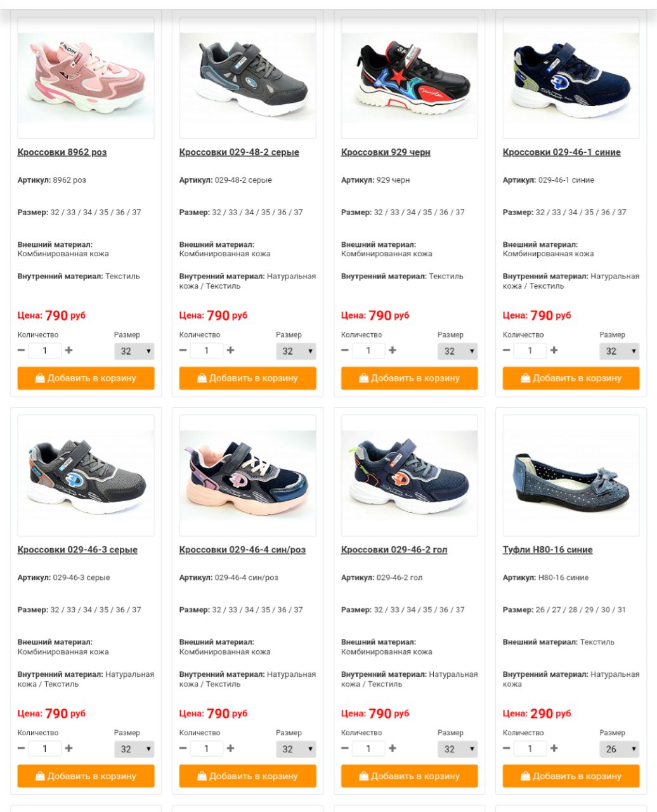
Task: Click the pink sneaker 8962 product image
Action: (x=86, y=78)
